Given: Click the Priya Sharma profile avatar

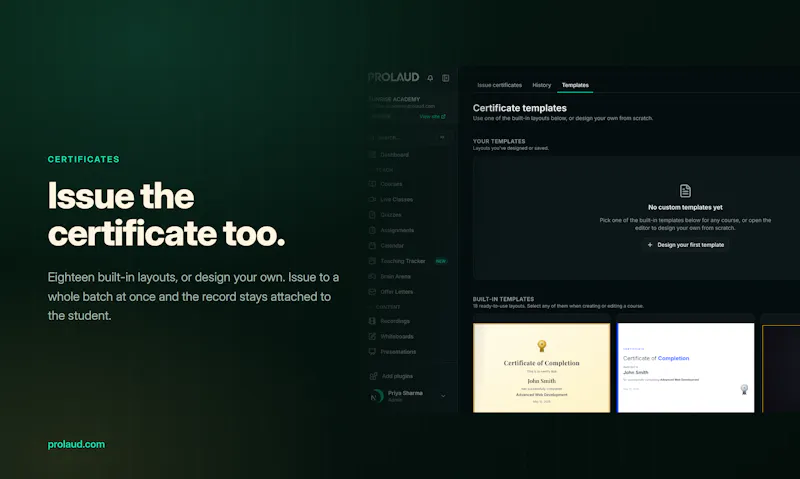Looking at the screenshot, I should coord(376,396).
